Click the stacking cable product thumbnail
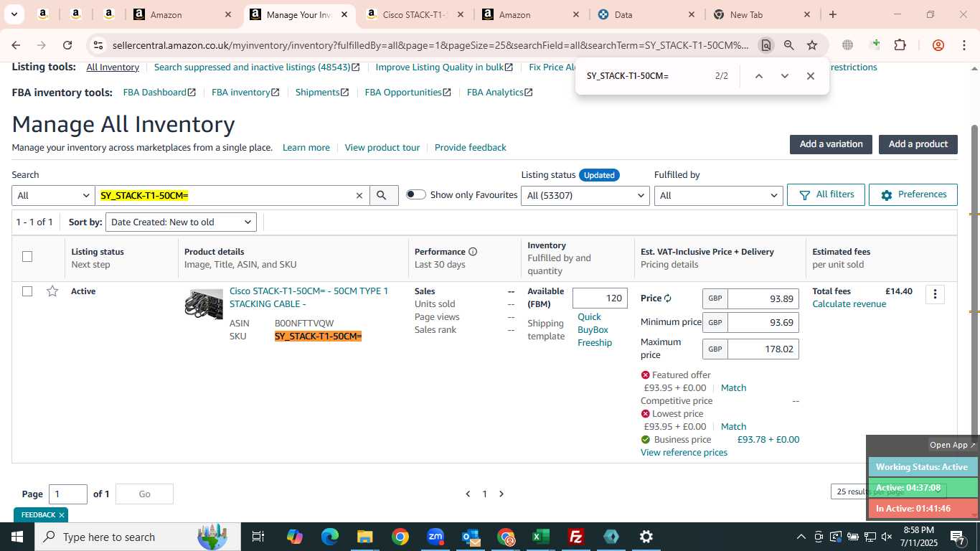Viewport: 980px width, 551px height. click(204, 303)
